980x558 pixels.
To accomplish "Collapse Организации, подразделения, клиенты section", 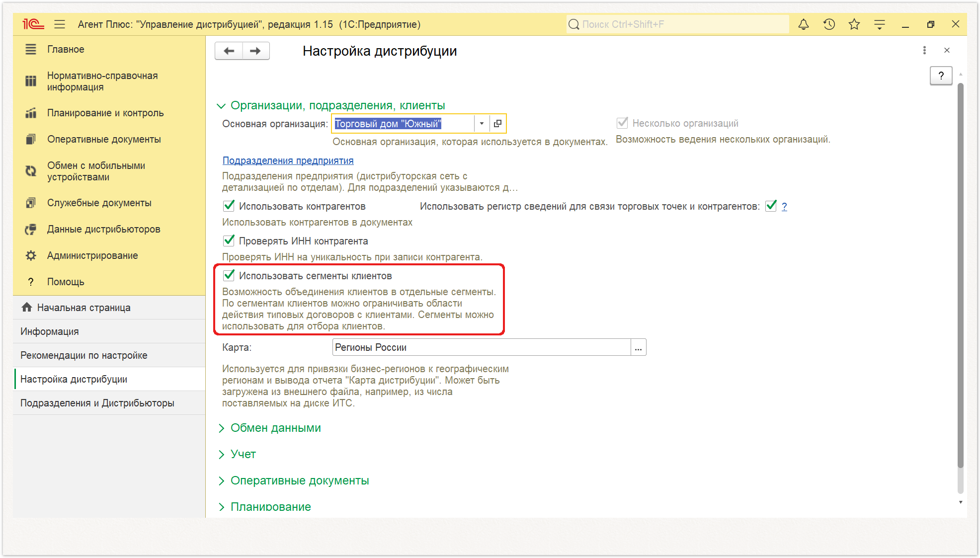I will coord(221,106).
